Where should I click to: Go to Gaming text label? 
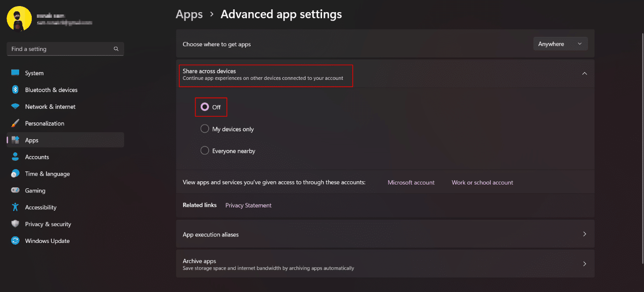[35, 191]
